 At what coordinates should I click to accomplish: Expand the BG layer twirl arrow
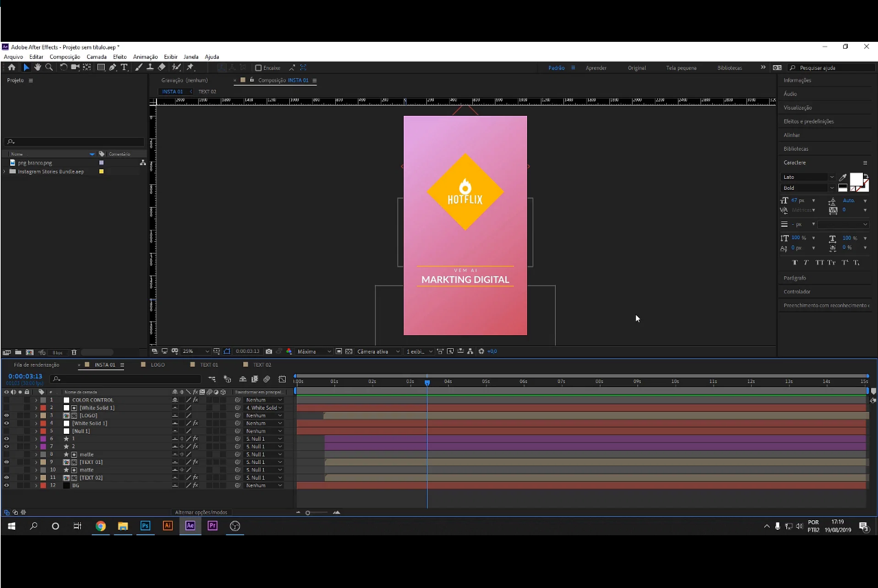tap(36, 486)
